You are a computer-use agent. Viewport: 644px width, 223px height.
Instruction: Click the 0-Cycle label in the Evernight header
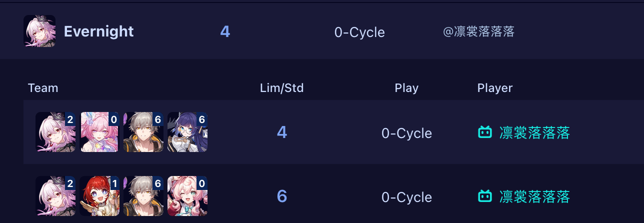(x=359, y=32)
